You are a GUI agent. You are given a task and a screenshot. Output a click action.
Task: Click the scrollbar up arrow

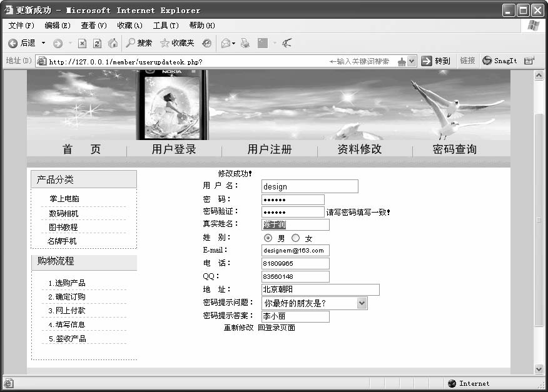[539, 75]
